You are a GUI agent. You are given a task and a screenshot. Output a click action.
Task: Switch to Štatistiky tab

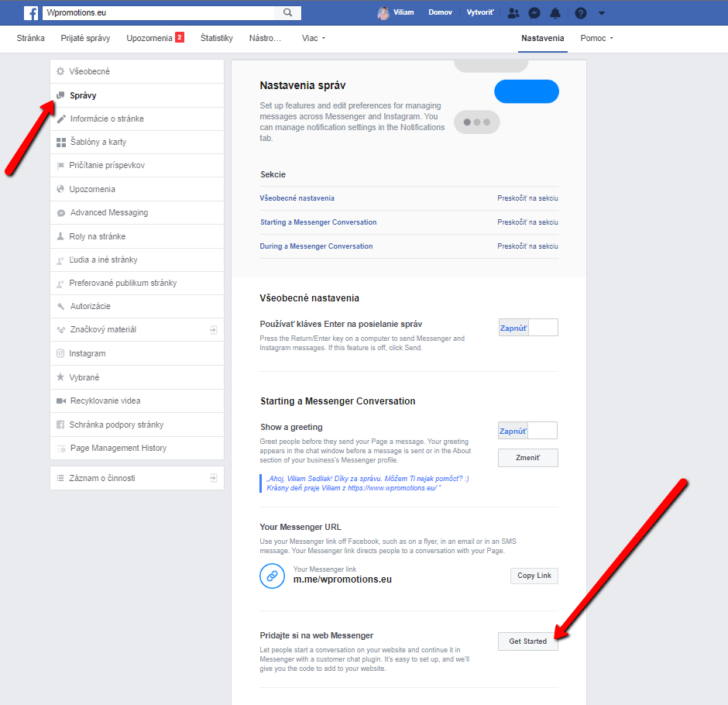click(216, 38)
